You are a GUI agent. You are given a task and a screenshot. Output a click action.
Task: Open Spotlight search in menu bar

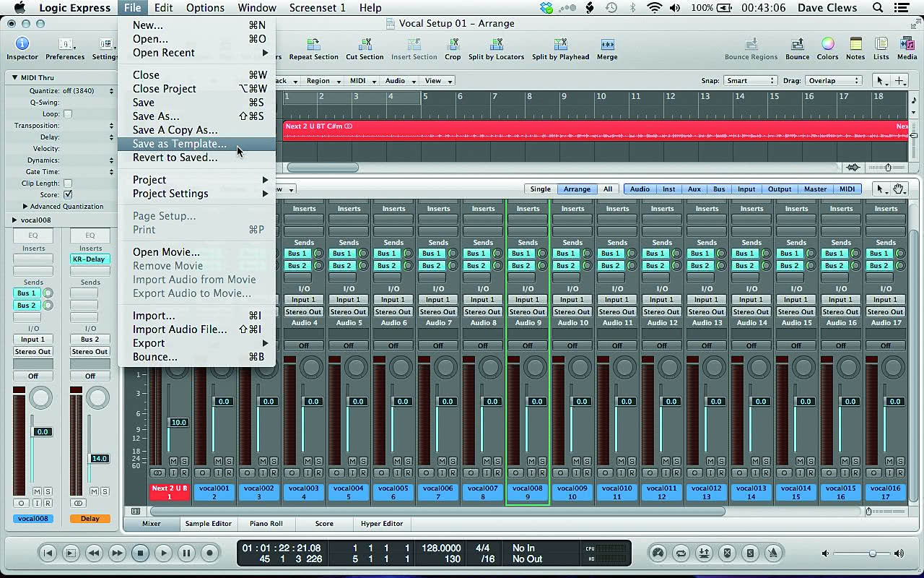[879, 8]
